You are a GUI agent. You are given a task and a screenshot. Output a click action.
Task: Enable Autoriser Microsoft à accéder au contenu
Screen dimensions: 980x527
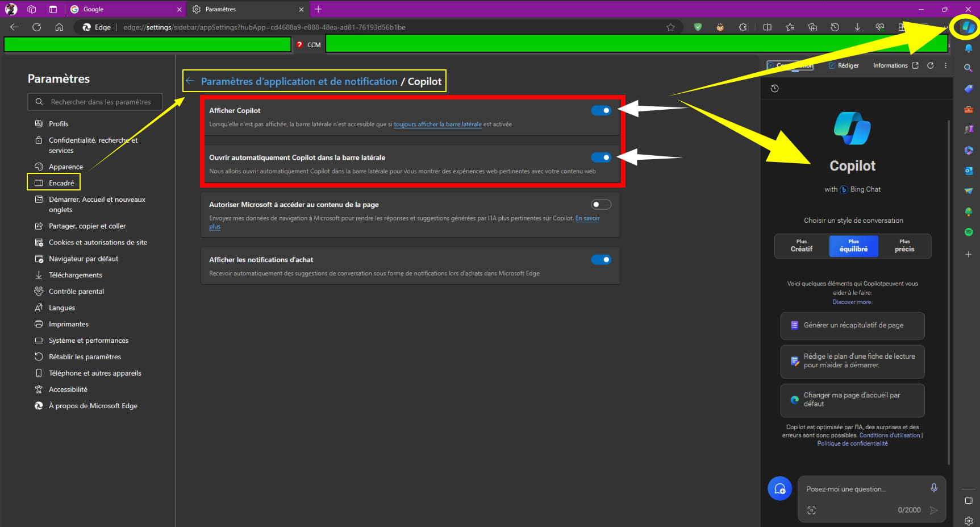click(601, 204)
